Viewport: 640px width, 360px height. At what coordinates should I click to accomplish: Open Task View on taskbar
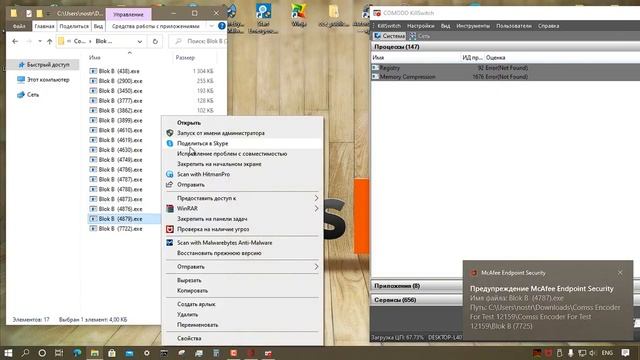59,353
